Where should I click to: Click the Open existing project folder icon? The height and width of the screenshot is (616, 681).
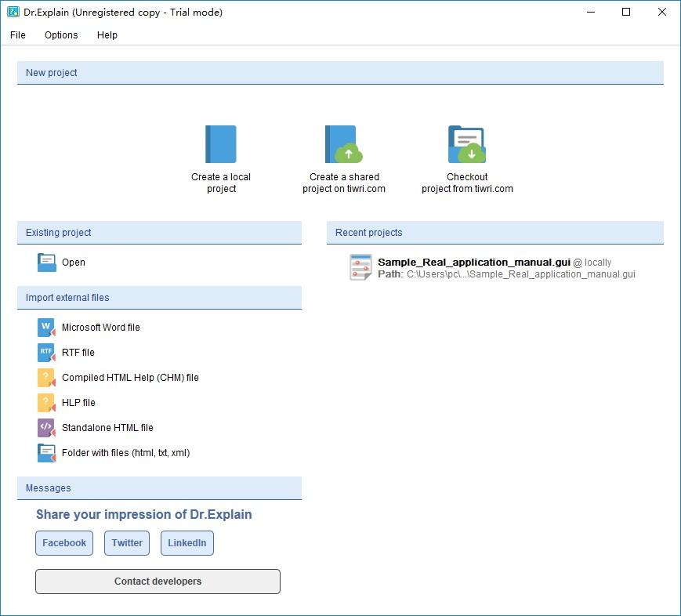(x=46, y=263)
